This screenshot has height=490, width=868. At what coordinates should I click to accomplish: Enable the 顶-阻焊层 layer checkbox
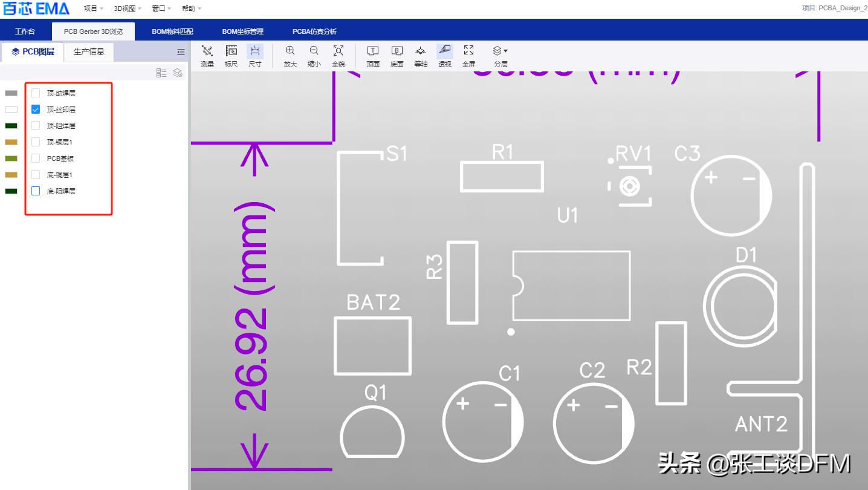36,126
